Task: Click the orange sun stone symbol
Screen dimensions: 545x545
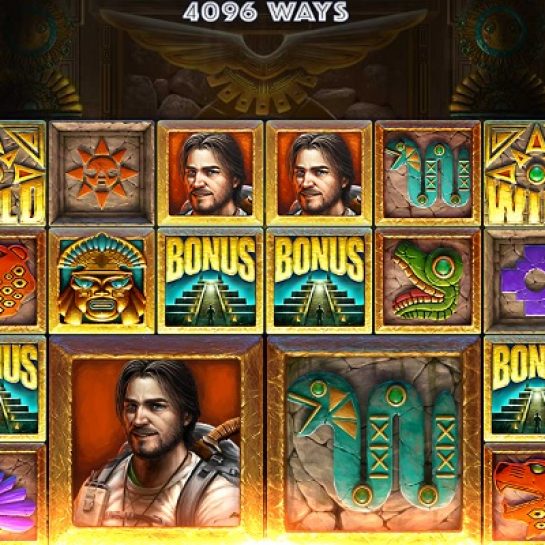Action: pos(101,173)
